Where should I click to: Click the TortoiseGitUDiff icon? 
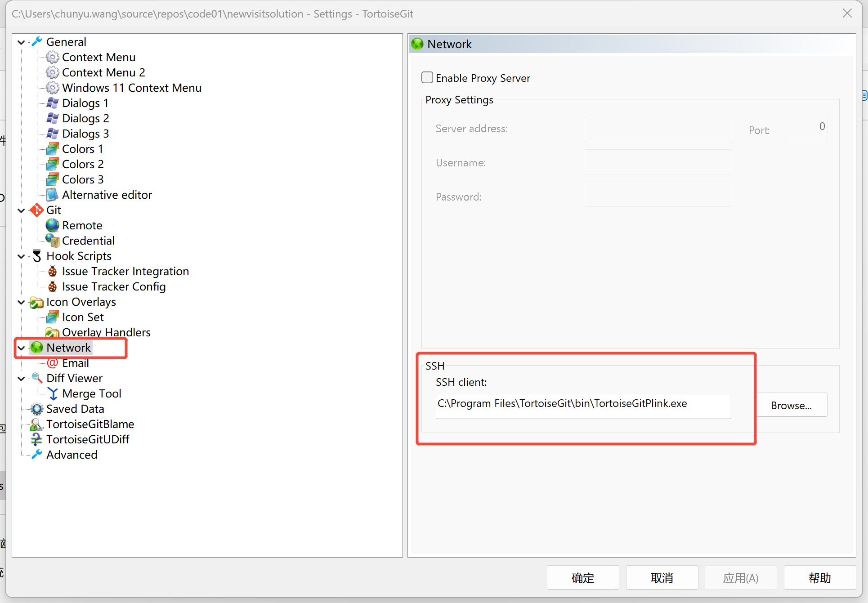pyautogui.click(x=37, y=439)
